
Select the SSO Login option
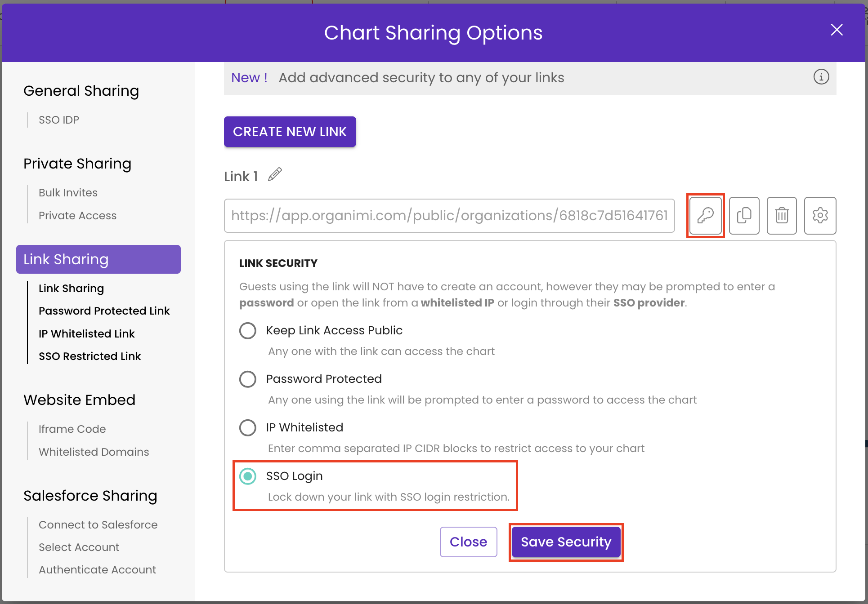click(x=248, y=476)
